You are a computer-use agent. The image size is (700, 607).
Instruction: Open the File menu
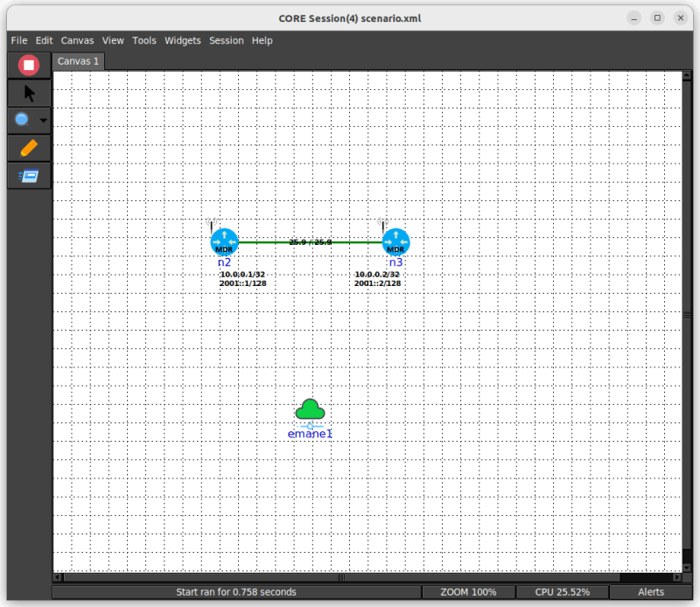[x=18, y=40]
